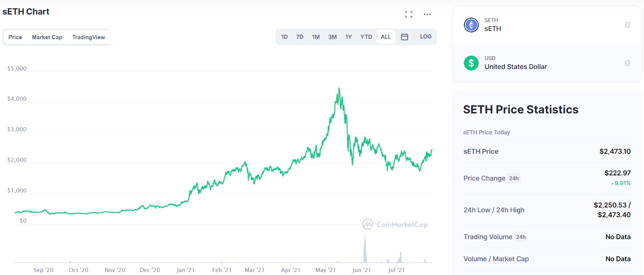Select the ALL time range
The width and height of the screenshot is (644, 275).
pyautogui.click(x=386, y=37)
